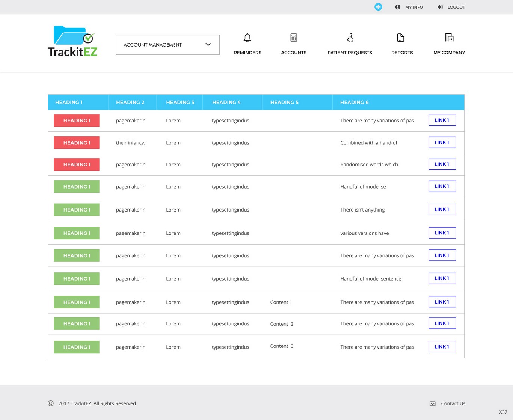
Task: Click the HEADING 6 column header
Action: [x=354, y=102]
